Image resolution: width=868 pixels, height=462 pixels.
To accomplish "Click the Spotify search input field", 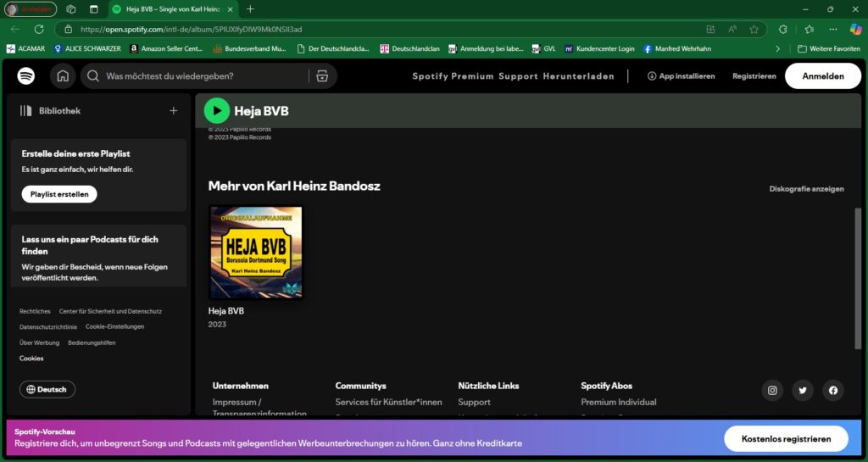I will (205, 76).
